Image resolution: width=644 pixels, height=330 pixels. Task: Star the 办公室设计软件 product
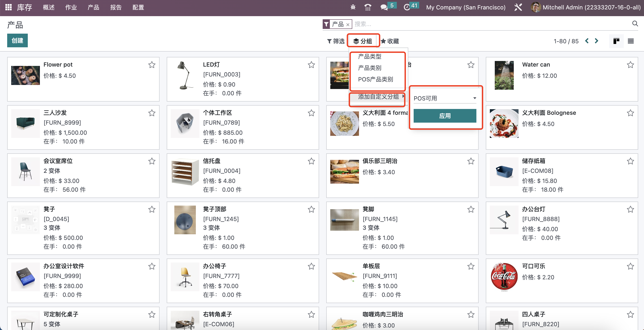tap(152, 267)
